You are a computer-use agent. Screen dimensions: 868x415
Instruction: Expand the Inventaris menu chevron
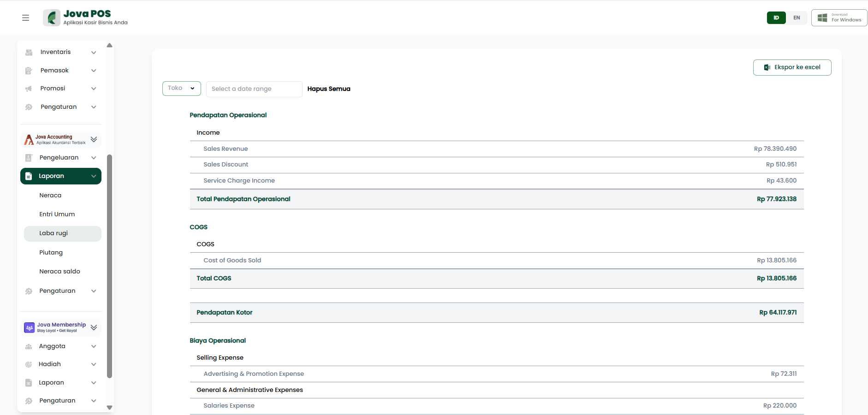pos(94,52)
